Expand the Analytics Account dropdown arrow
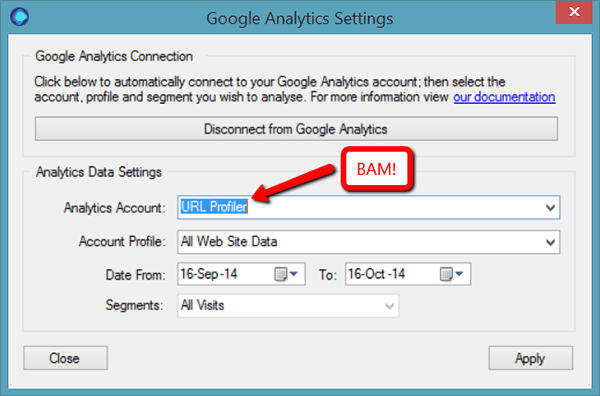Screen dimensions: 600x396 coord(550,208)
